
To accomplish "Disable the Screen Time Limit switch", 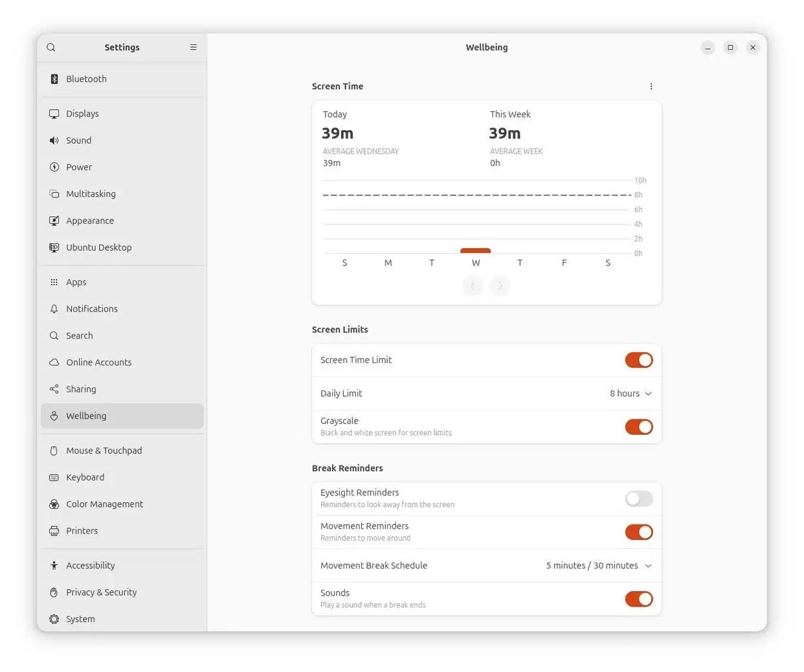I will pos(639,360).
